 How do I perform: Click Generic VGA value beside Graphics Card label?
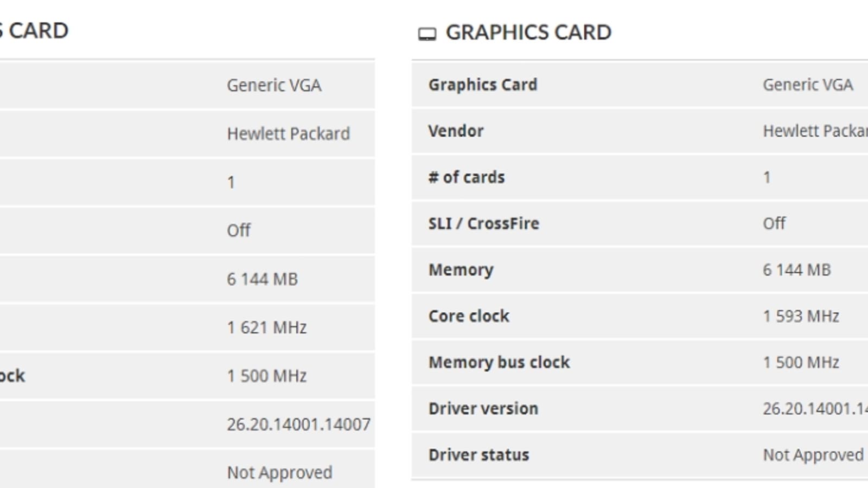tap(808, 85)
